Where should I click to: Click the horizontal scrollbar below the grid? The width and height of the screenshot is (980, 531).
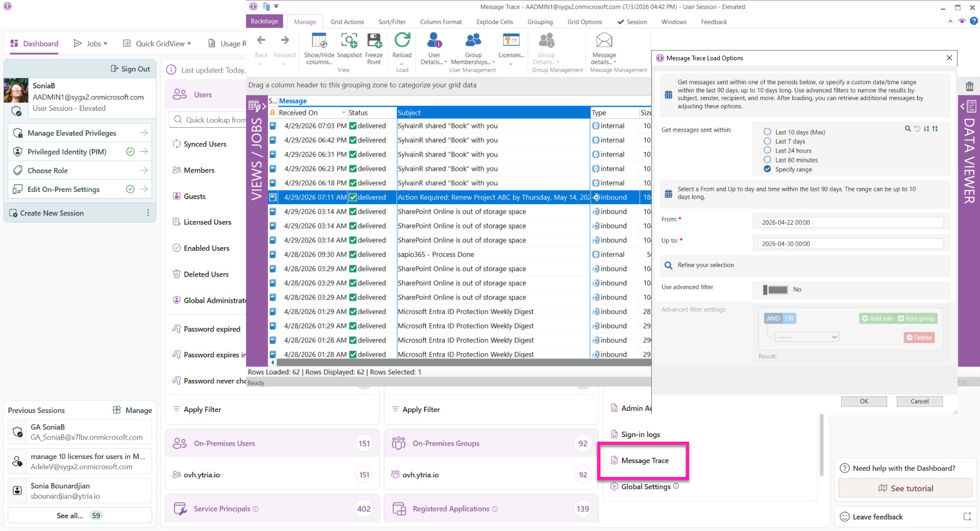(459, 363)
